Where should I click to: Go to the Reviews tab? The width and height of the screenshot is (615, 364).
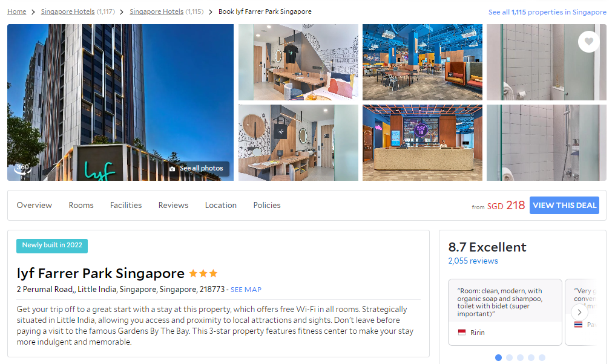point(173,206)
